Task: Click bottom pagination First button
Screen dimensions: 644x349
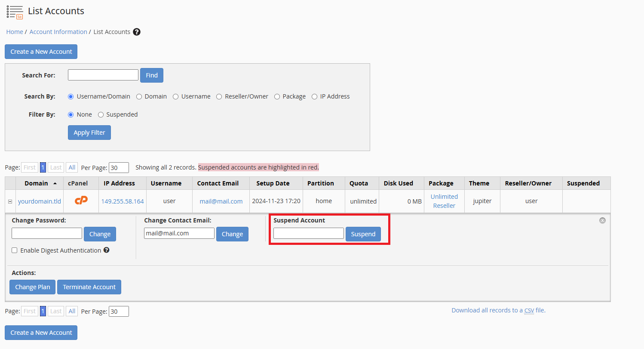Action: tap(30, 311)
